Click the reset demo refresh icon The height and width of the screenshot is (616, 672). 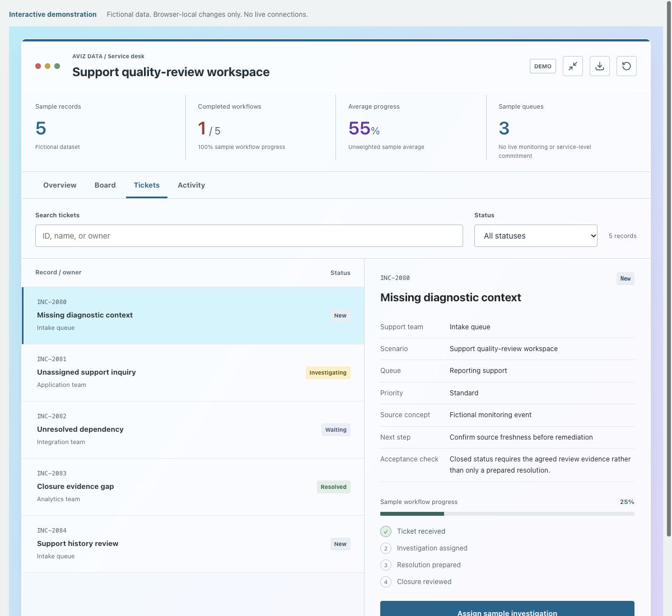click(x=627, y=66)
